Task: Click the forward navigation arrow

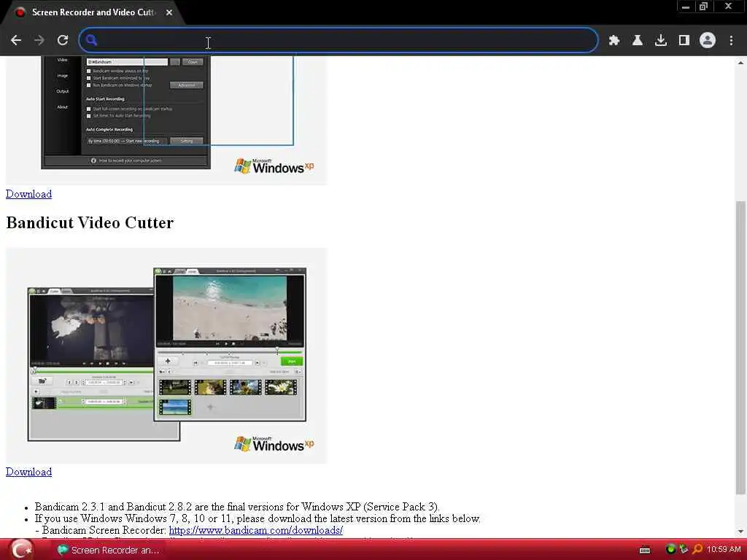Action: 39,41
